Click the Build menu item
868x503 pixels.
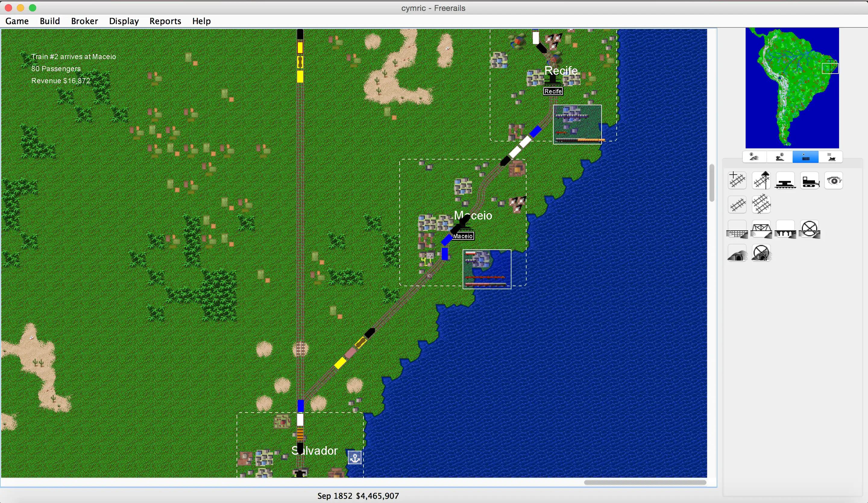click(x=49, y=21)
